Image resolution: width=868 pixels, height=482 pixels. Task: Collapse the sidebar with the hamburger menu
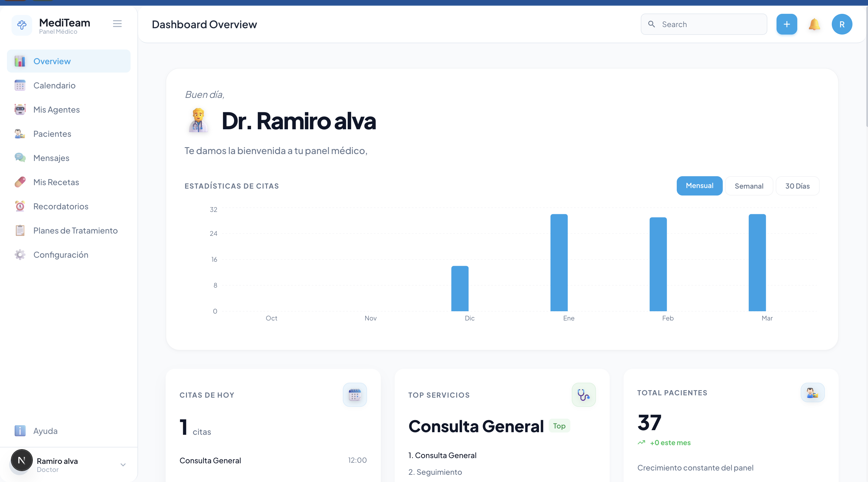(117, 24)
